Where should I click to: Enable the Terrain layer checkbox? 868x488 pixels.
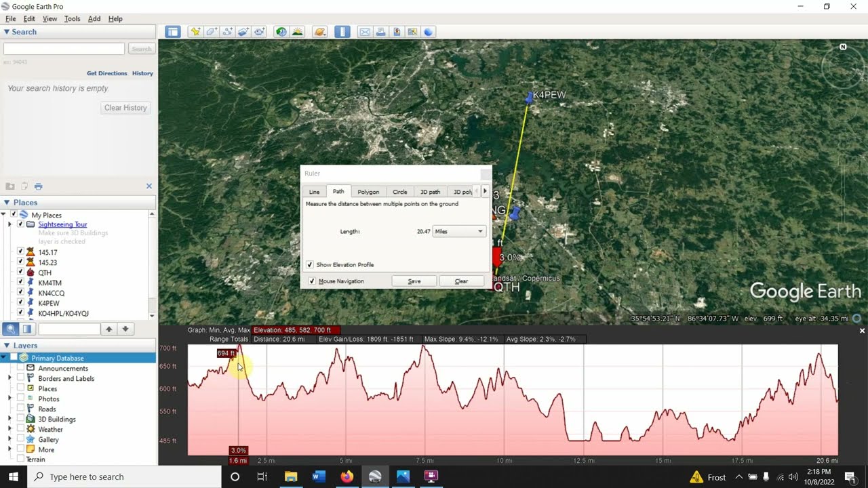20,459
